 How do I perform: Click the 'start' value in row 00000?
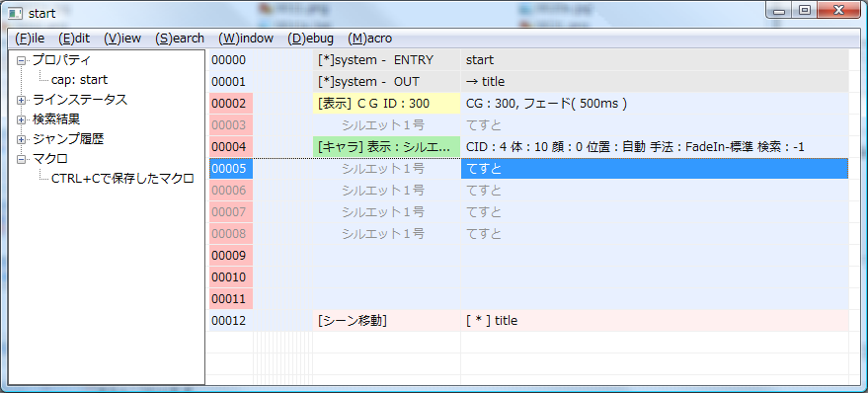[x=655, y=60]
